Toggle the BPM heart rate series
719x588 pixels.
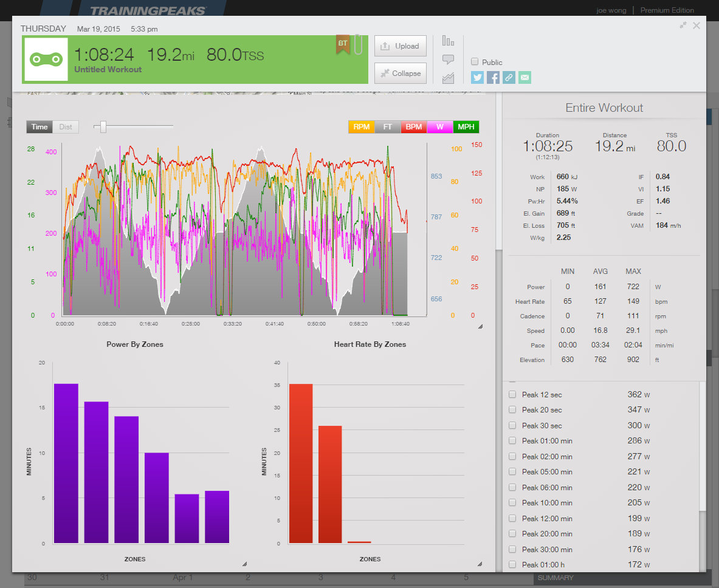(x=414, y=127)
